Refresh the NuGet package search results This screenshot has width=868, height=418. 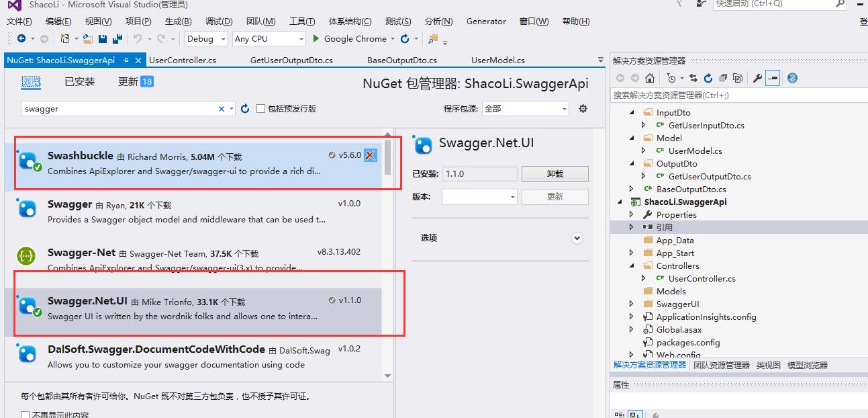(245, 108)
